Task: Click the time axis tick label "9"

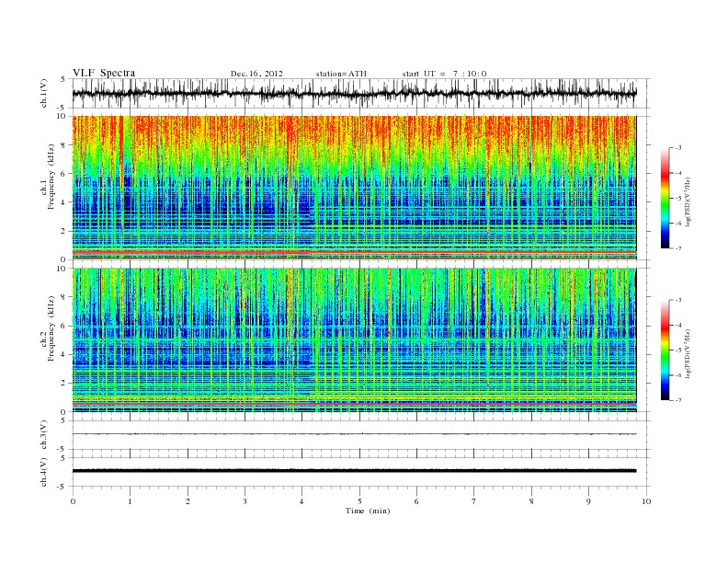Action: (x=588, y=501)
